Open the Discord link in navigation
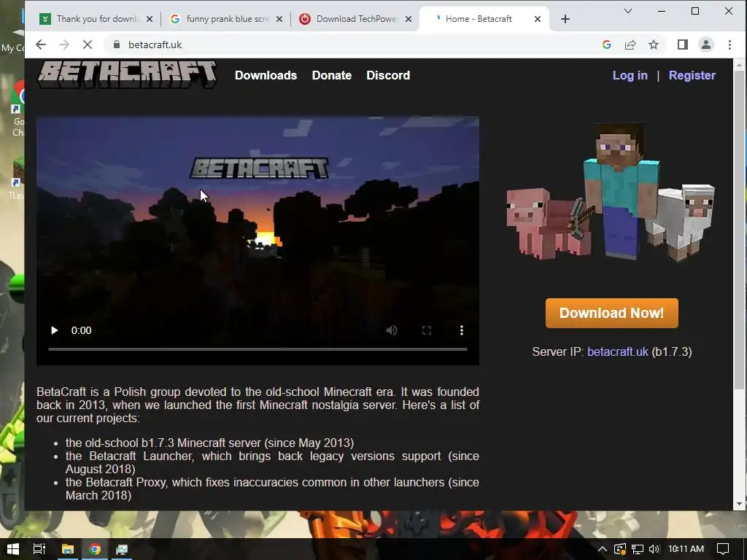This screenshot has width=747, height=560. coord(388,75)
